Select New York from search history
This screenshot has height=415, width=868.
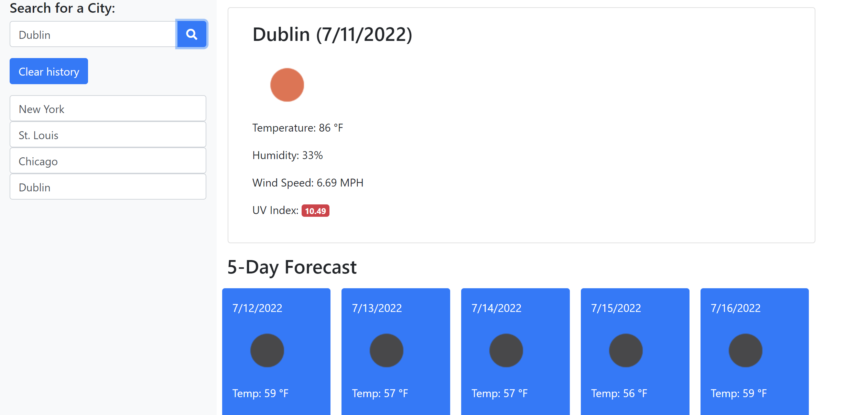pos(108,109)
